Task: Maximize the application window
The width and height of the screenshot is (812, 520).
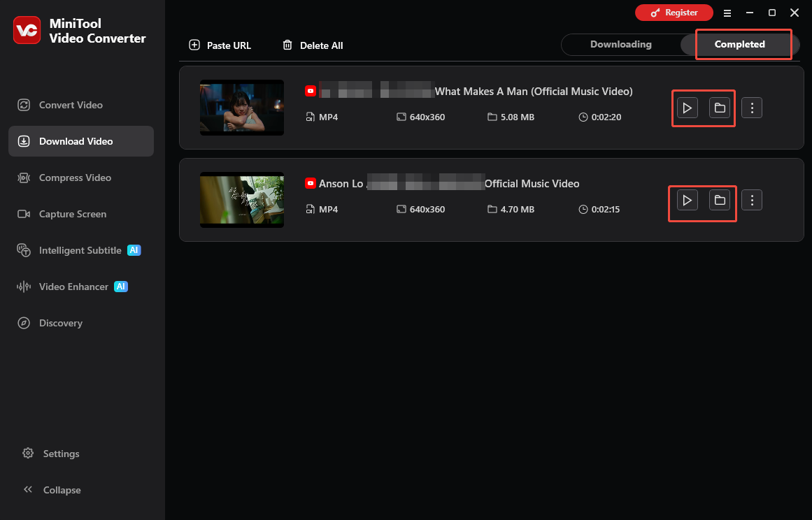Action: (x=772, y=13)
